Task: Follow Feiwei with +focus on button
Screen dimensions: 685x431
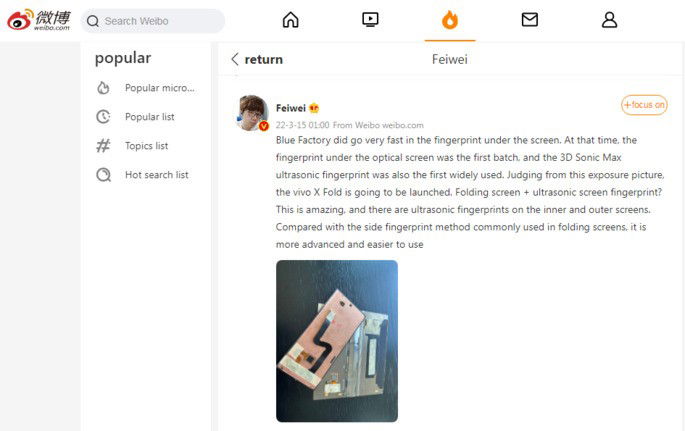Action: (644, 105)
